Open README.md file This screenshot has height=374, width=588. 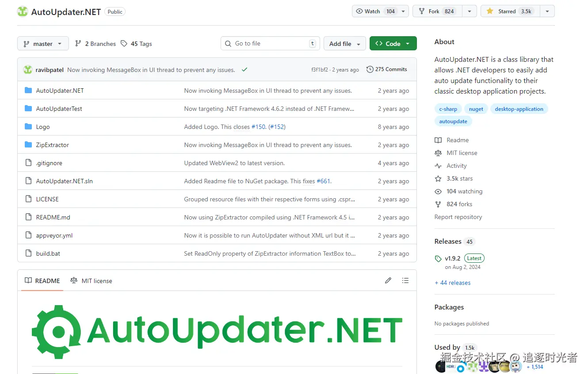53,217
